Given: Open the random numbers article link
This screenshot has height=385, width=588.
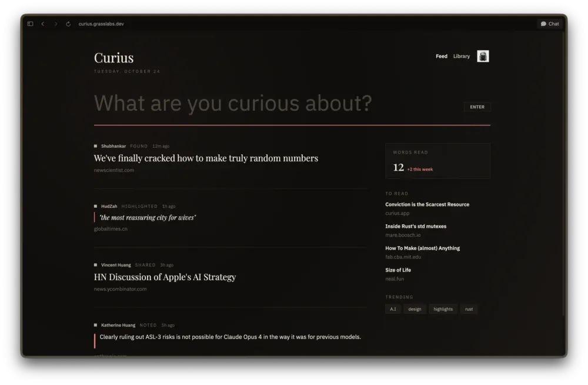Looking at the screenshot, I should click(206, 158).
